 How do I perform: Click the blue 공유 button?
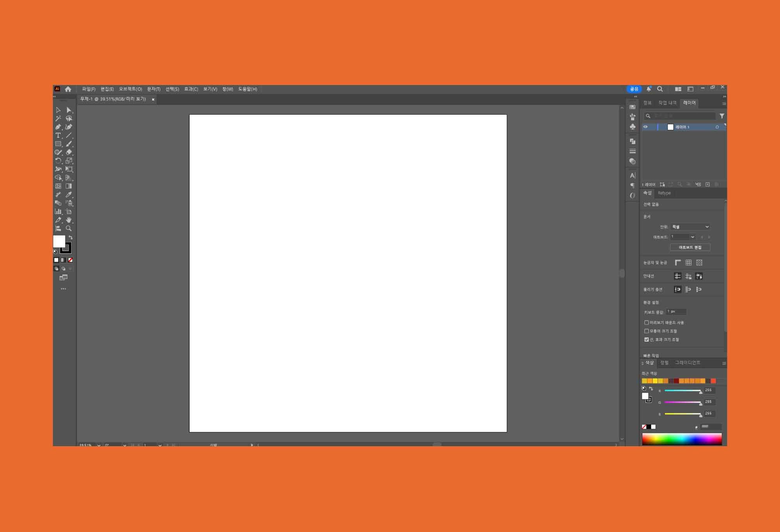(x=634, y=89)
